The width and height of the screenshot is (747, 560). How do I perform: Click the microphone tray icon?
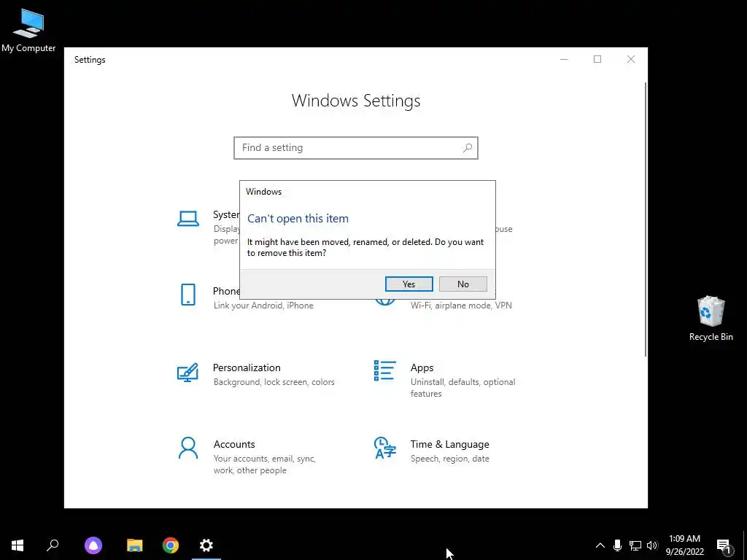617,545
